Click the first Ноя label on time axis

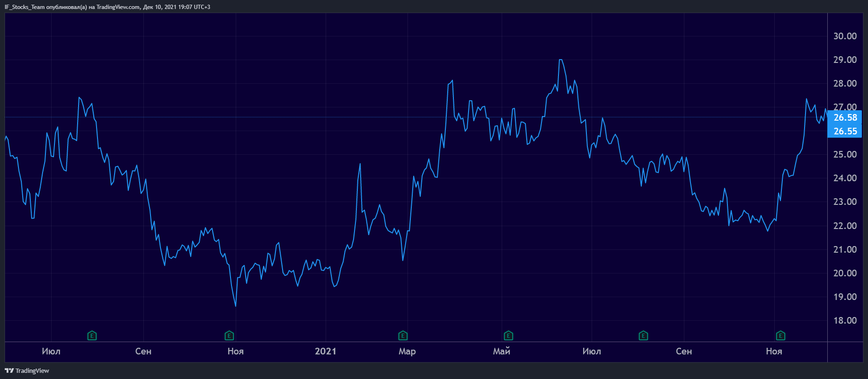pyautogui.click(x=236, y=351)
